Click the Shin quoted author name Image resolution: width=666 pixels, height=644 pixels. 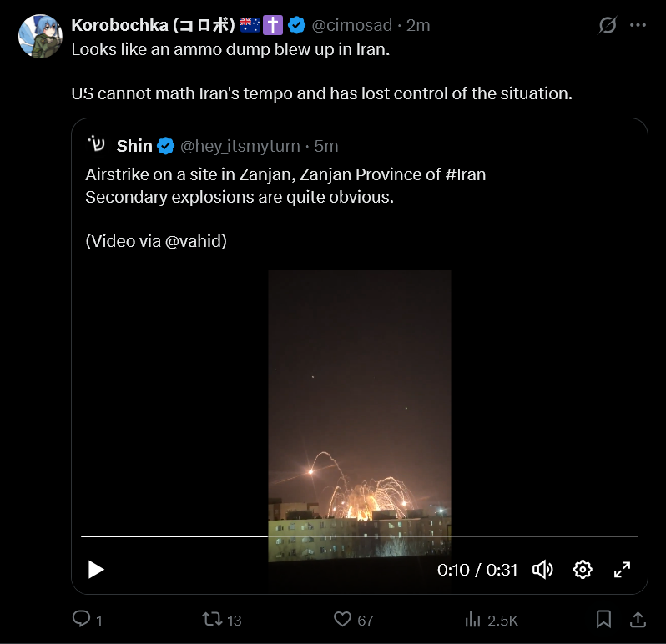[x=134, y=146]
